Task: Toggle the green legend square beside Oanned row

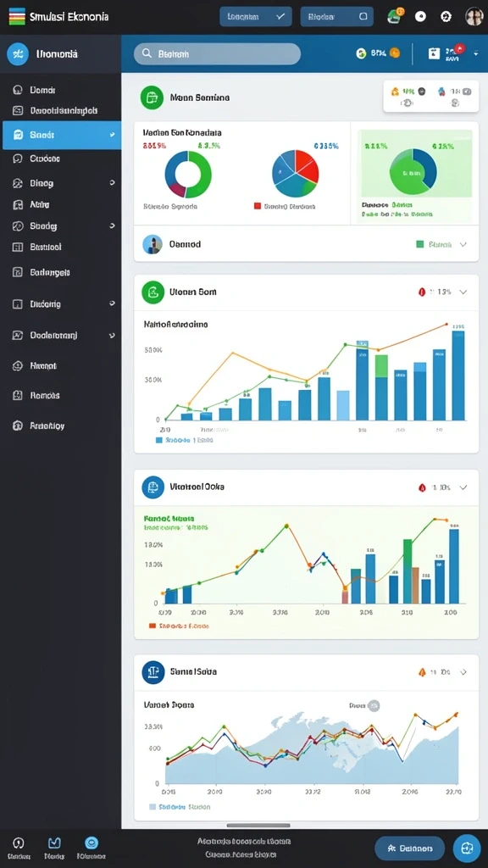Action: [x=420, y=244]
